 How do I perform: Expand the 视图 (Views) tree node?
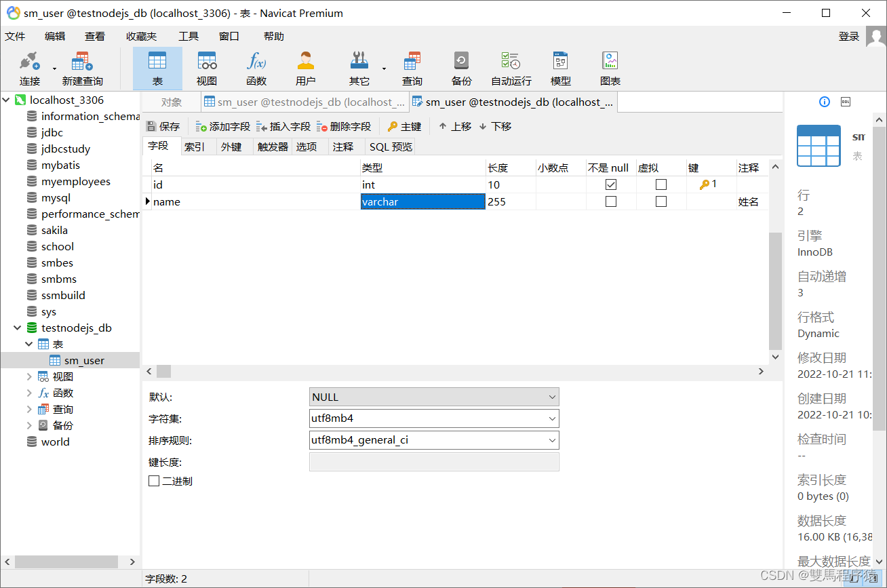(x=29, y=376)
